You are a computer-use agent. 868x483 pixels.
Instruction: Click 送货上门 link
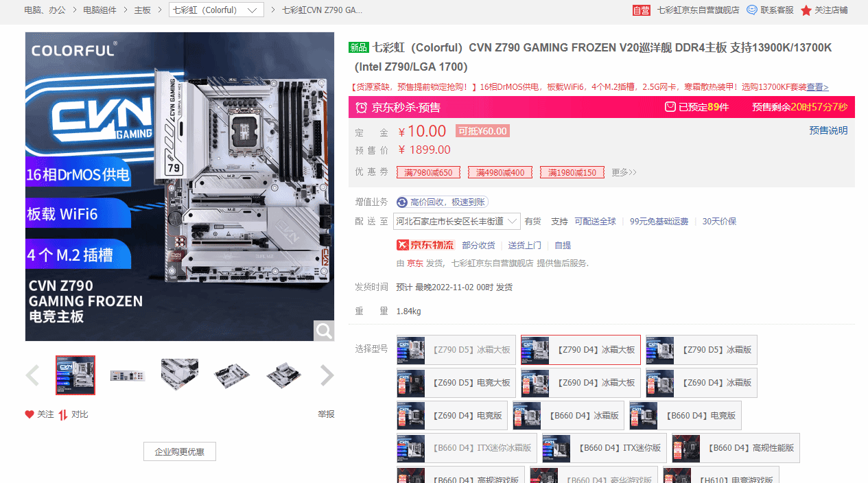tap(524, 245)
